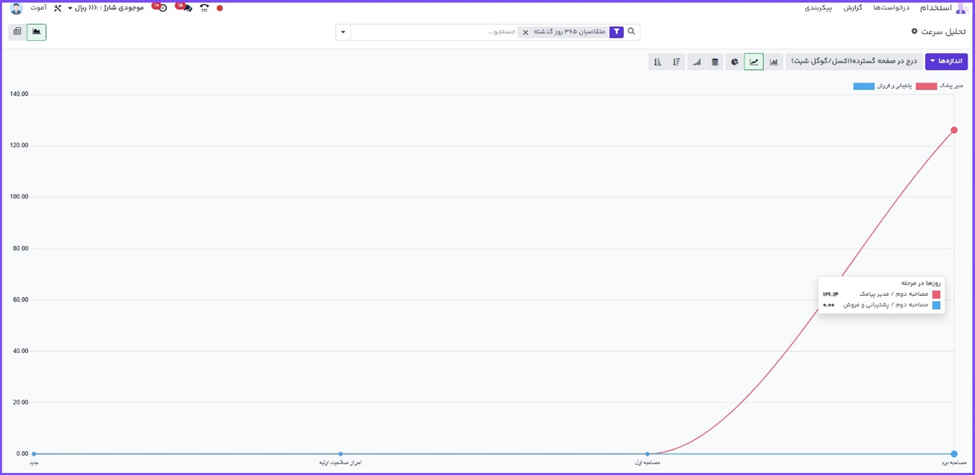Screen dimensions: 975x475
Task: Sort chart in descending order
Action: [677, 62]
